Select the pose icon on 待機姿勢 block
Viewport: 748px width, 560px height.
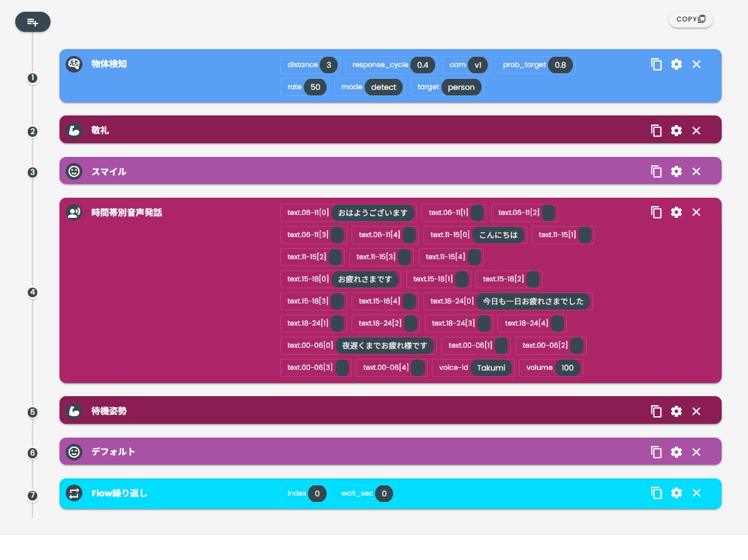coord(74,411)
